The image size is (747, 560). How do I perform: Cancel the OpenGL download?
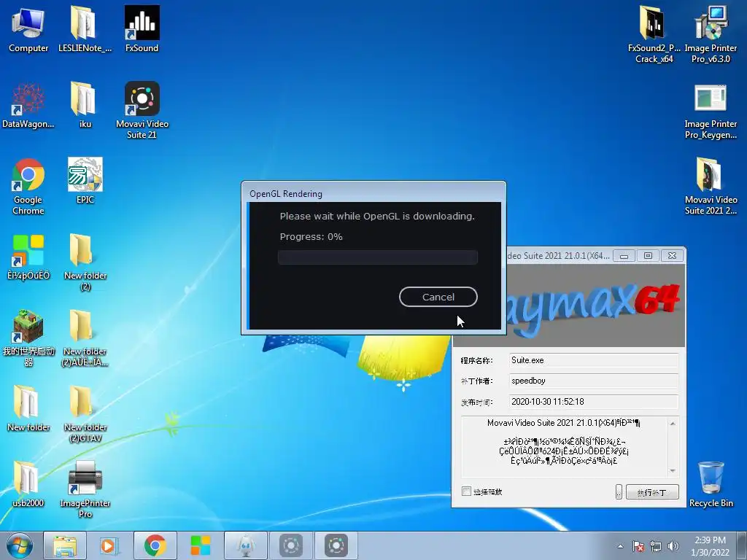coord(438,297)
